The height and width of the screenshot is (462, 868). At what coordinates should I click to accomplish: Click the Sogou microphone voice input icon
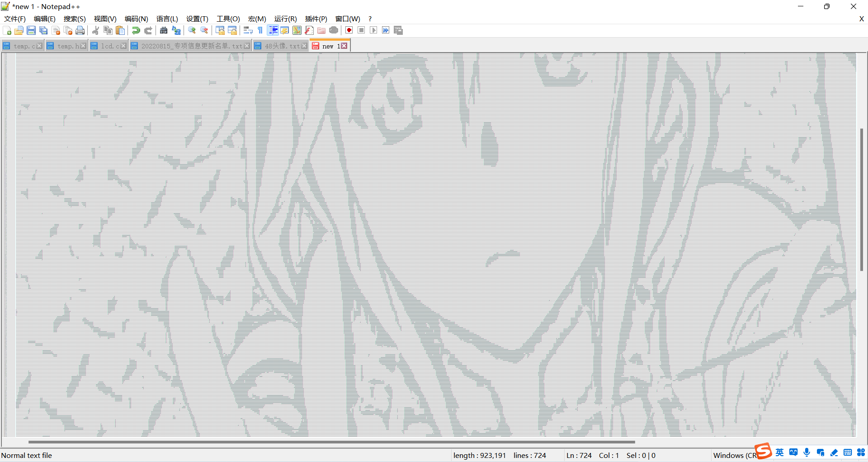(807, 452)
